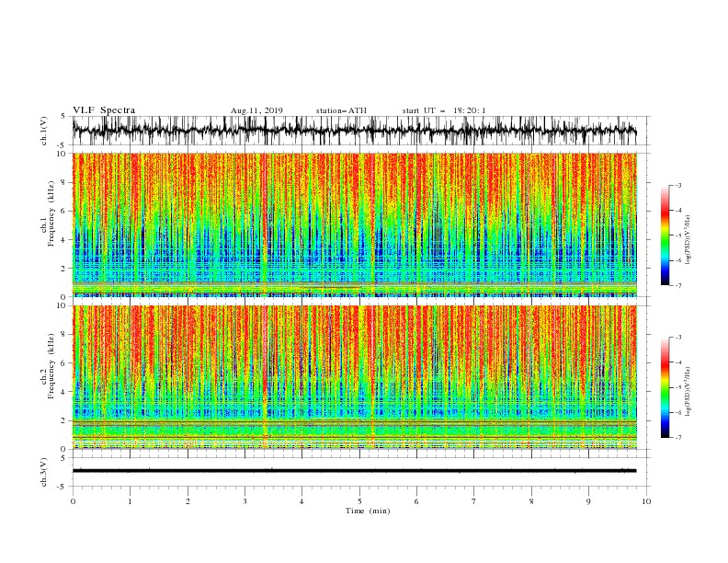Click the time axis tick label 3
The width and height of the screenshot is (728, 563).
pos(245,501)
